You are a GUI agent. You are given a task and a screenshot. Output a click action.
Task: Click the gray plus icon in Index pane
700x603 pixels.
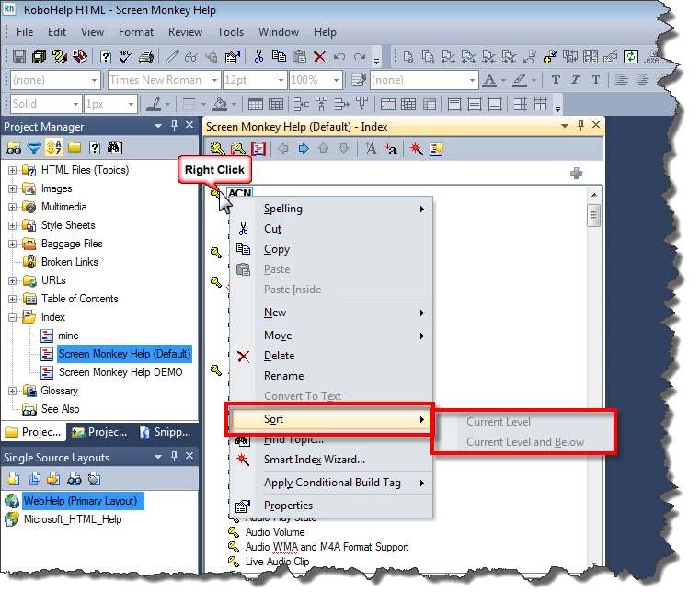click(x=577, y=173)
